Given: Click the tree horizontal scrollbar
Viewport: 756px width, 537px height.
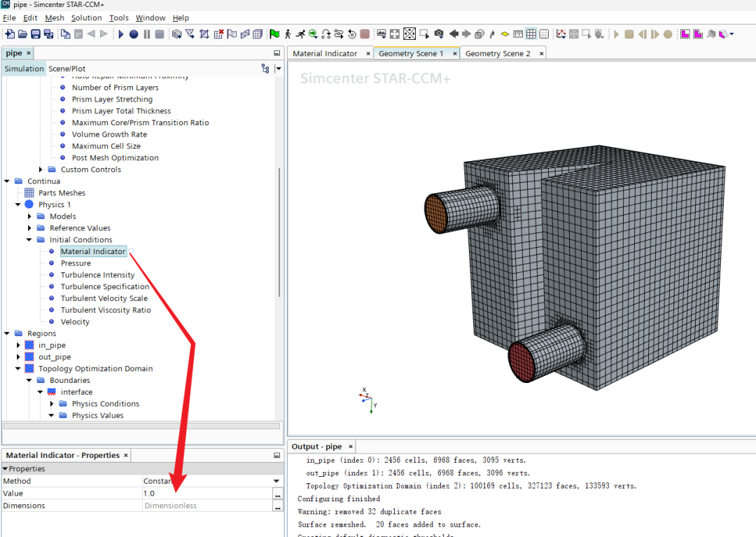Looking at the screenshot, I should pos(141,426).
